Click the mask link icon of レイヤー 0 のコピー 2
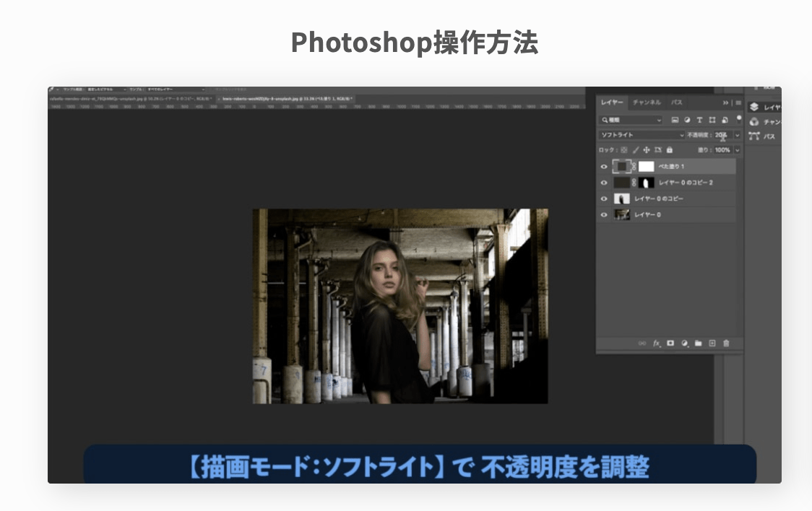The width and height of the screenshot is (812, 511). [x=634, y=183]
